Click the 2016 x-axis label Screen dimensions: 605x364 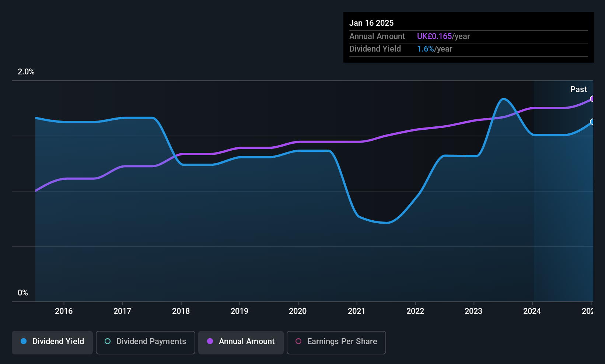[x=64, y=311]
